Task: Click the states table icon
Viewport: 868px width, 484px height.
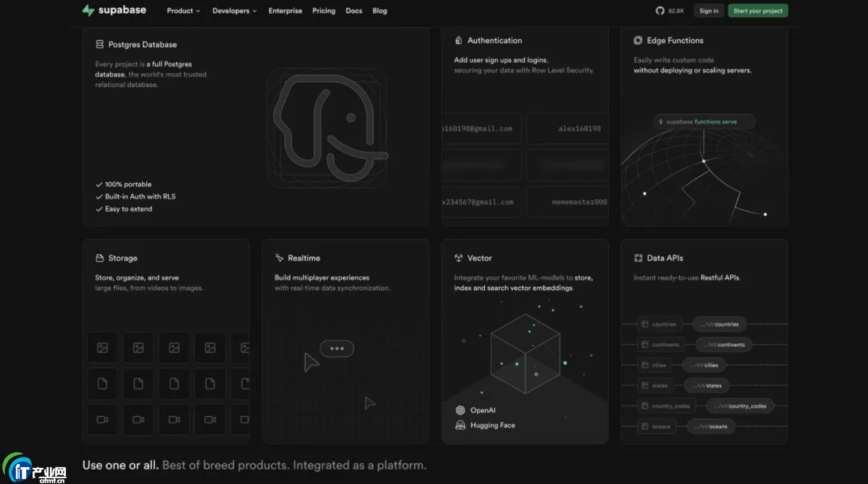Action: [645, 385]
